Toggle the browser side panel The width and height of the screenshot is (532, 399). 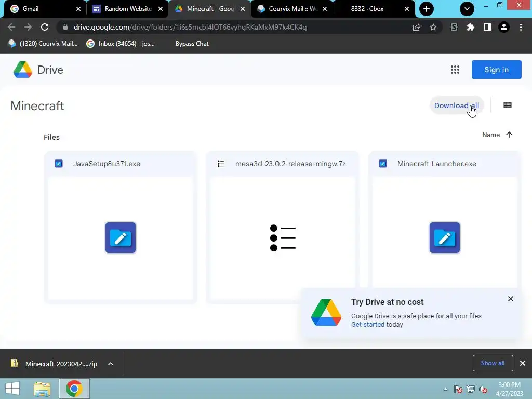coord(487,27)
